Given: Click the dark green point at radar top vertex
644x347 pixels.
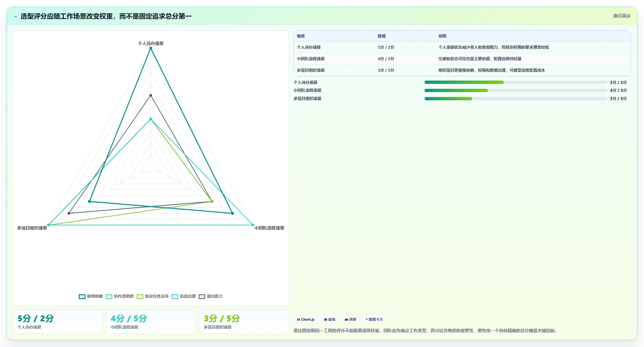Looking at the screenshot, I should (151, 48).
